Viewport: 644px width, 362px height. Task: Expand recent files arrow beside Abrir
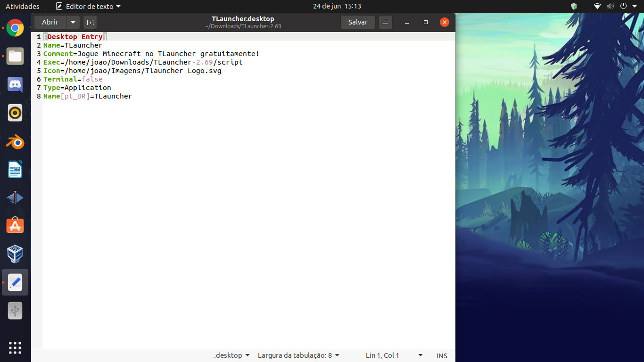pyautogui.click(x=73, y=22)
